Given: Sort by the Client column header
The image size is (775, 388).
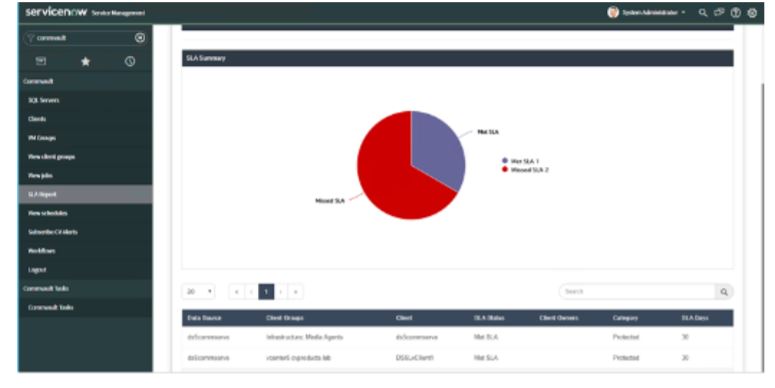Looking at the screenshot, I should (x=404, y=318).
